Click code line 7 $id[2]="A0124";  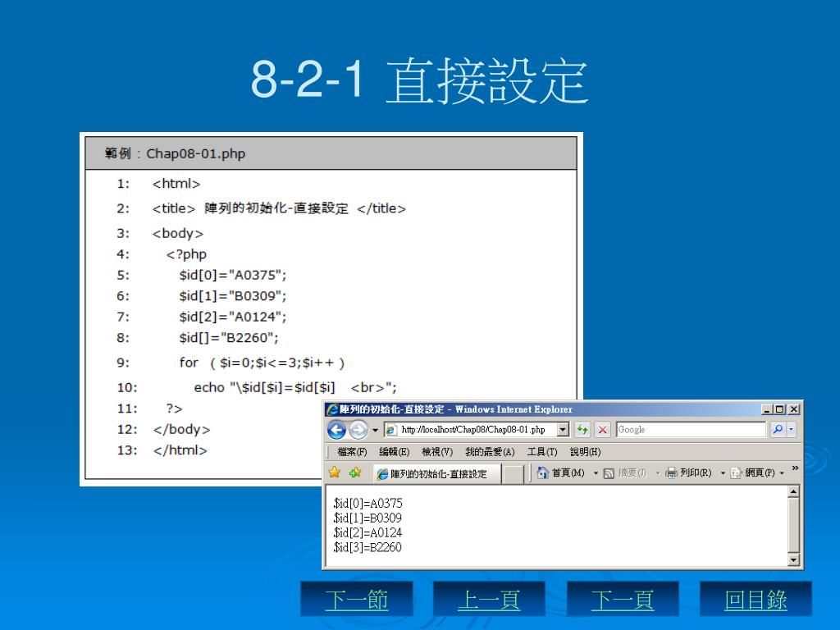point(232,317)
